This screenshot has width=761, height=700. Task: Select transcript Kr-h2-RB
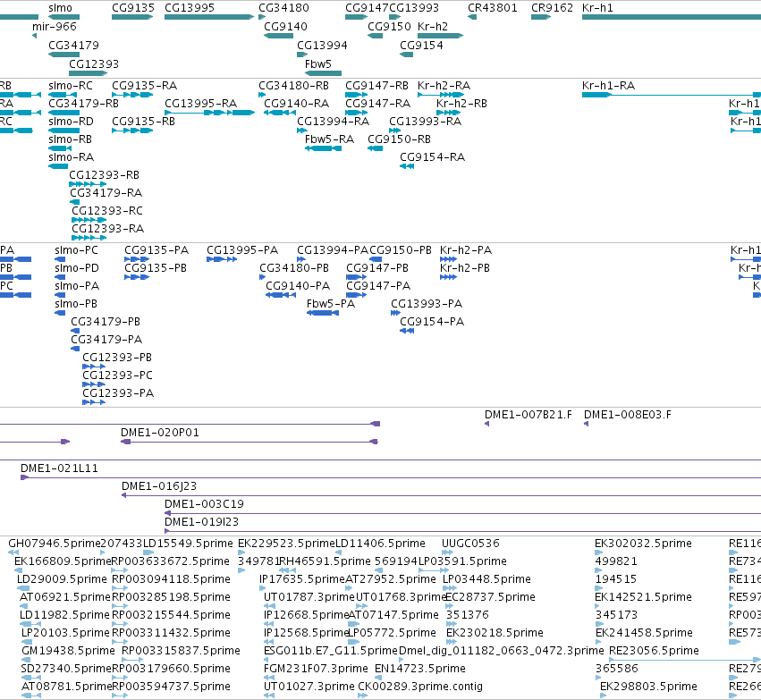click(x=461, y=104)
